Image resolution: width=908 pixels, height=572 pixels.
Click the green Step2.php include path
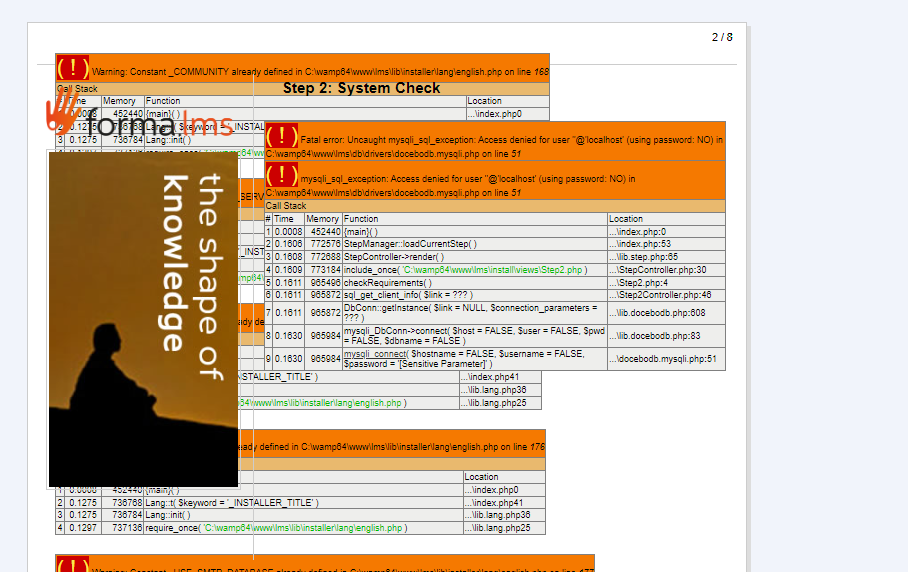pyautogui.click(x=494, y=270)
